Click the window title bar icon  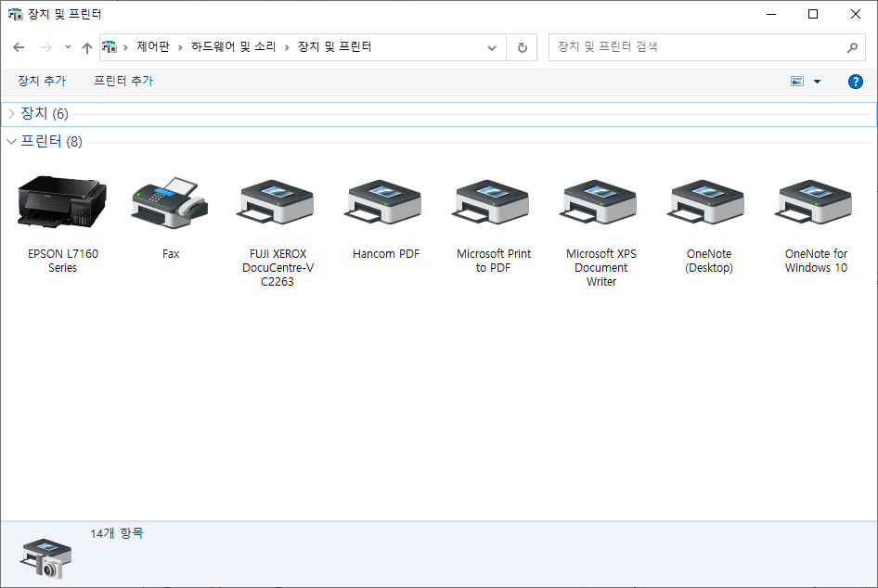coord(16,14)
